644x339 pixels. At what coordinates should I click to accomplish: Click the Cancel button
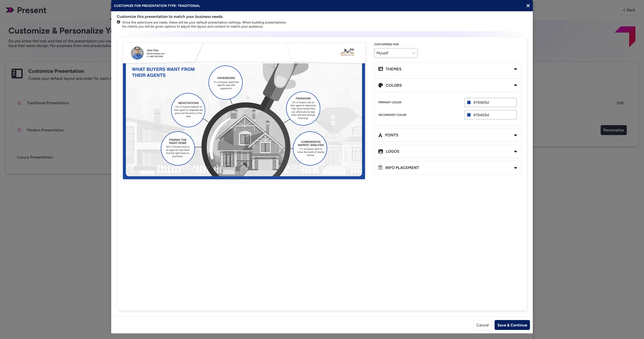click(x=482, y=325)
